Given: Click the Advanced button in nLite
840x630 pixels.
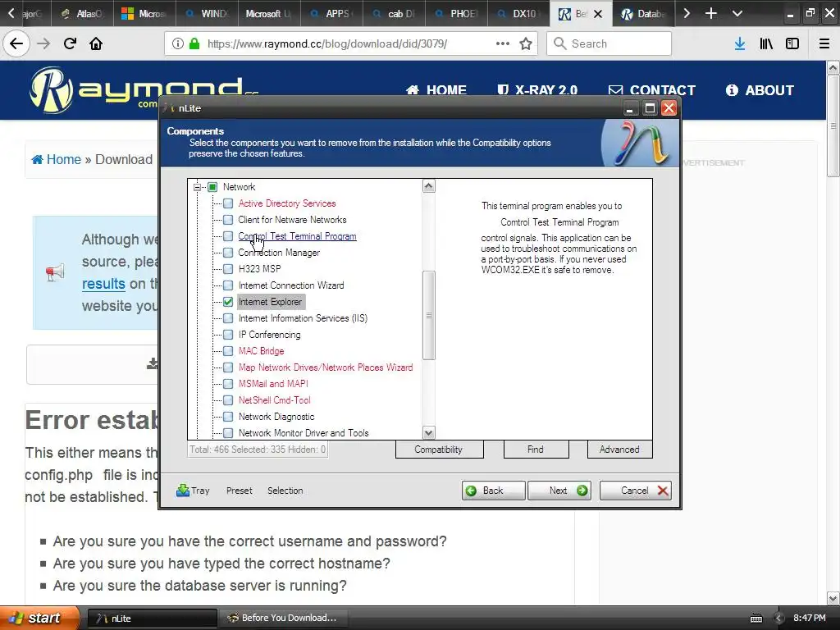Looking at the screenshot, I should tap(620, 450).
